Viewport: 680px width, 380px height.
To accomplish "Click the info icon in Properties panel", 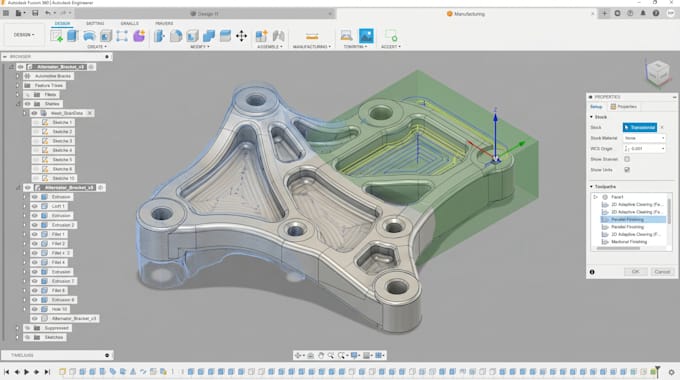I will [592, 272].
